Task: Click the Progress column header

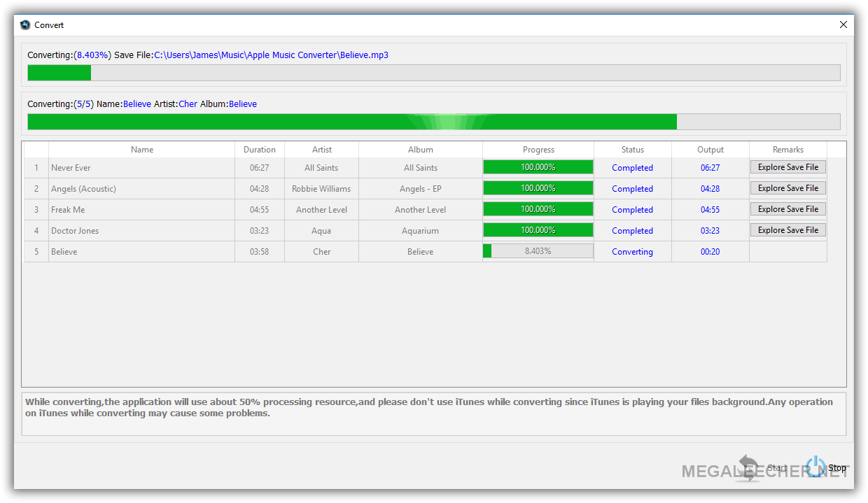Action: (538, 150)
